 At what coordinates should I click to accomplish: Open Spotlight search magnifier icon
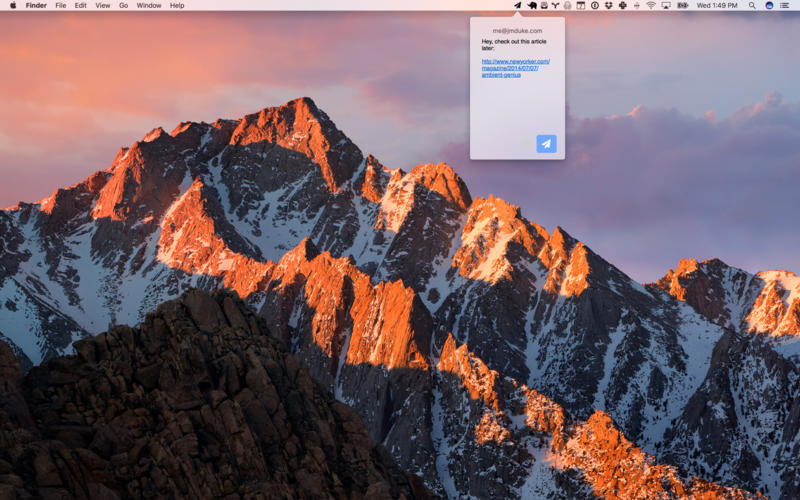[x=752, y=5]
